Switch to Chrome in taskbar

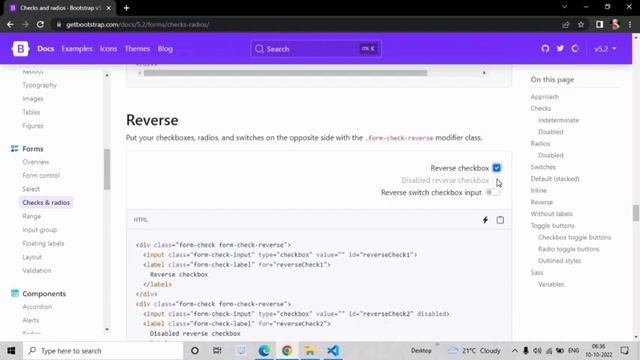pyautogui.click(x=287, y=351)
